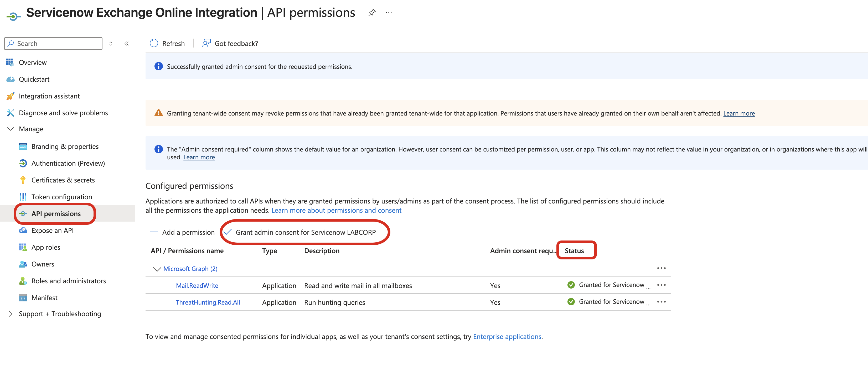Screen dimensions: 868x366
Task: Click the Certificates & secrets key icon
Action: point(23,180)
